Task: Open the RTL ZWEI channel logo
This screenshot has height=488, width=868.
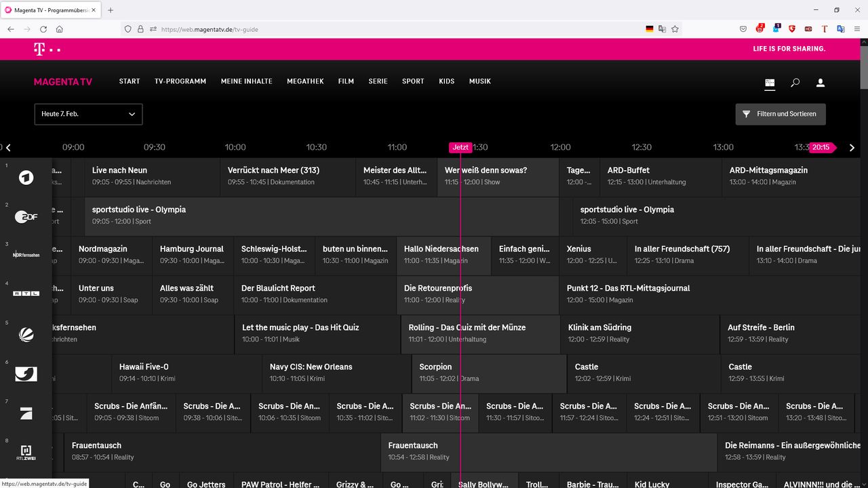Action: (26, 453)
